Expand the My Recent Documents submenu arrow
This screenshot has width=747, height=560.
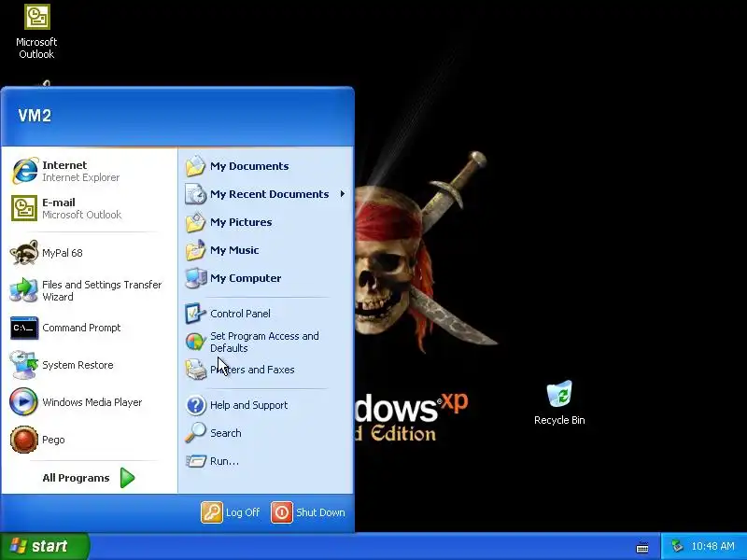click(343, 194)
